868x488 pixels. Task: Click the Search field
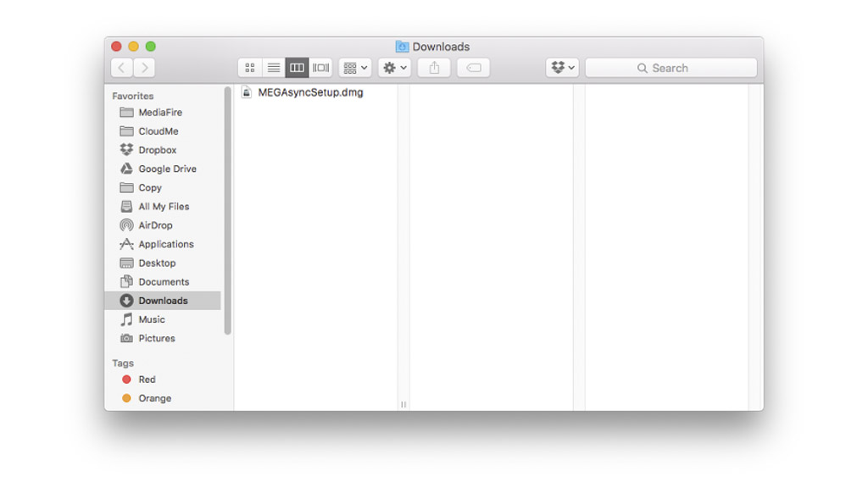click(x=670, y=68)
